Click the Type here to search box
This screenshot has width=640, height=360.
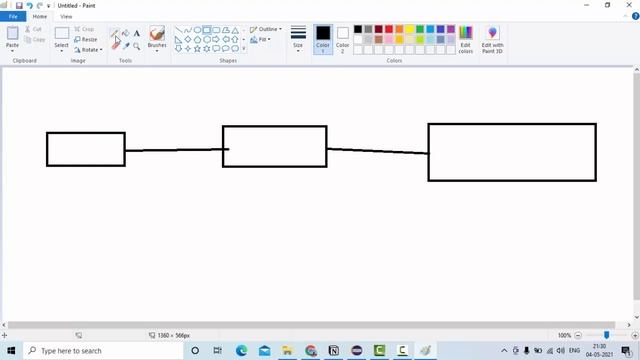click(104, 351)
